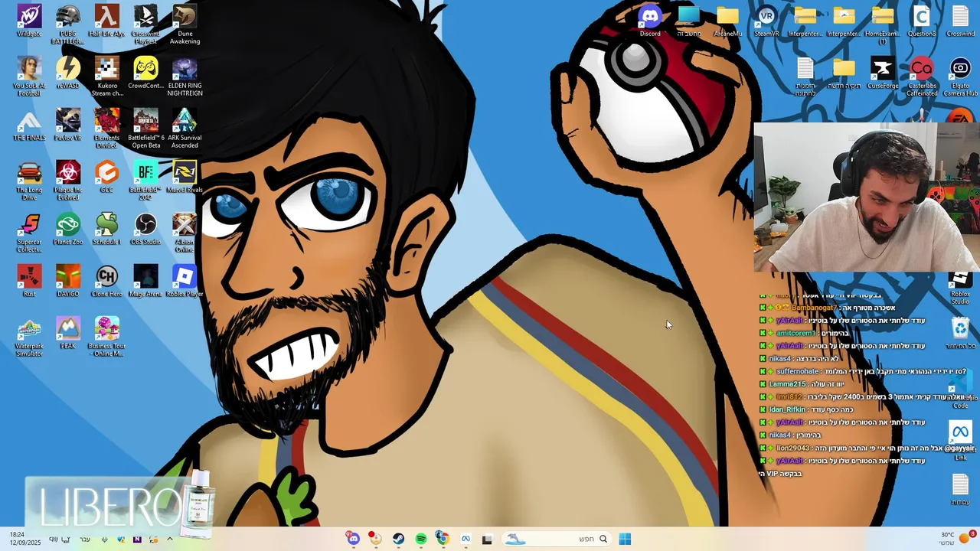Select the Schedule I icon
980x551 pixels.
pos(106,229)
